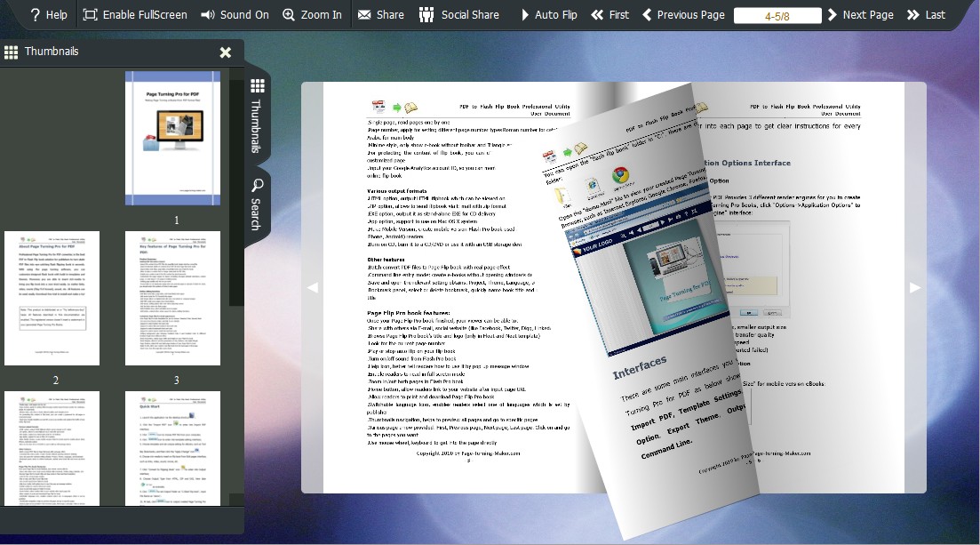The width and height of the screenshot is (980, 545).
Task: Jump to the Last page
Action: click(927, 14)
